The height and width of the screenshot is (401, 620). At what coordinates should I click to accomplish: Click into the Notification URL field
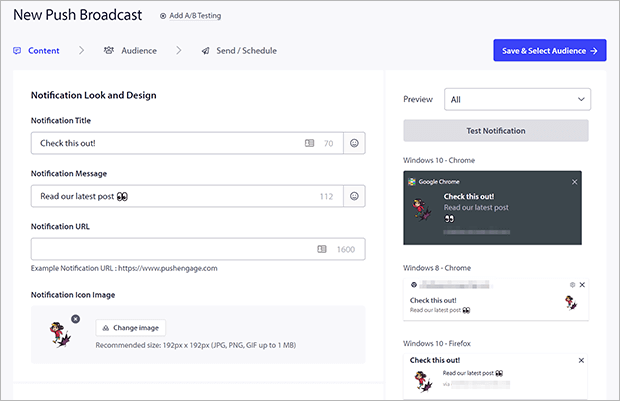[x=198, y=249]
